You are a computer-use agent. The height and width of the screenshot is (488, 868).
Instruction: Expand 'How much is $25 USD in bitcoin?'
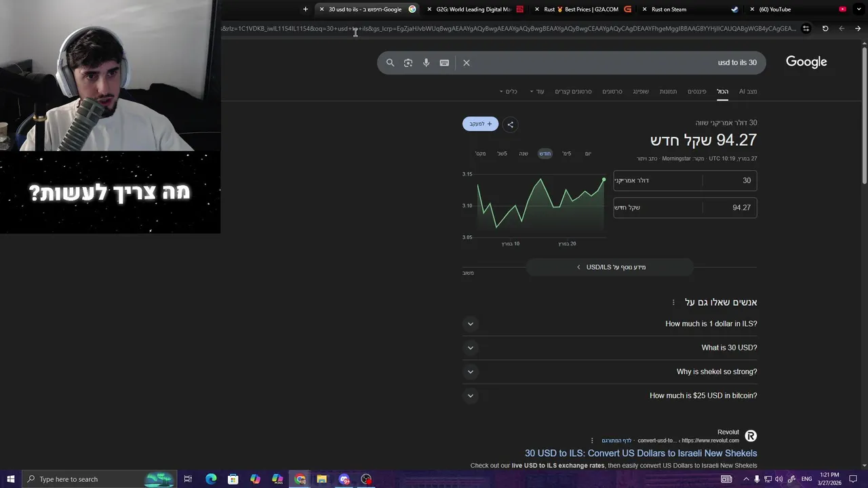[x=610, y=396]
